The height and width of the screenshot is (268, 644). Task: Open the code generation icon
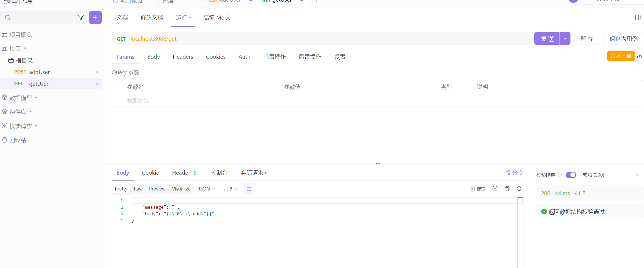click(x=639, y=57)
